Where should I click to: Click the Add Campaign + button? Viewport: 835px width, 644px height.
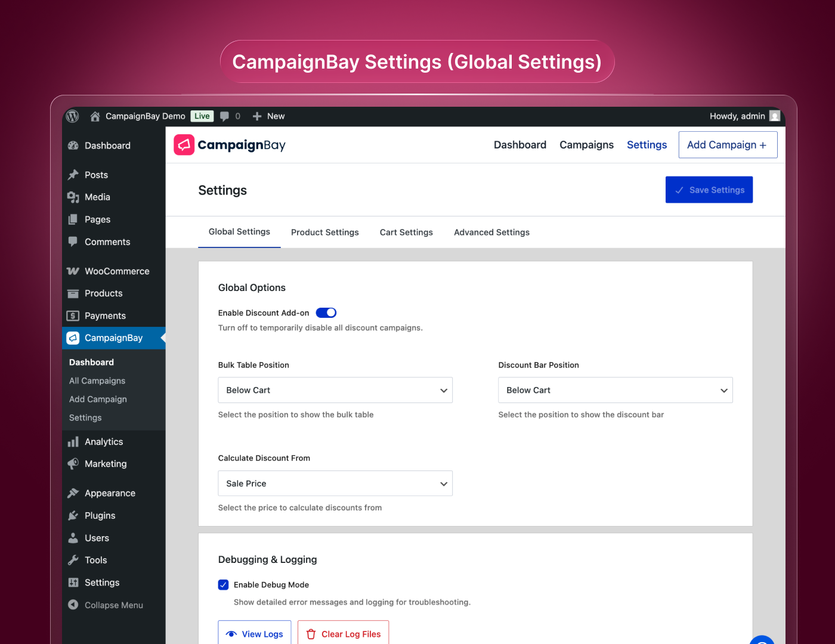(x=728, y=145)
